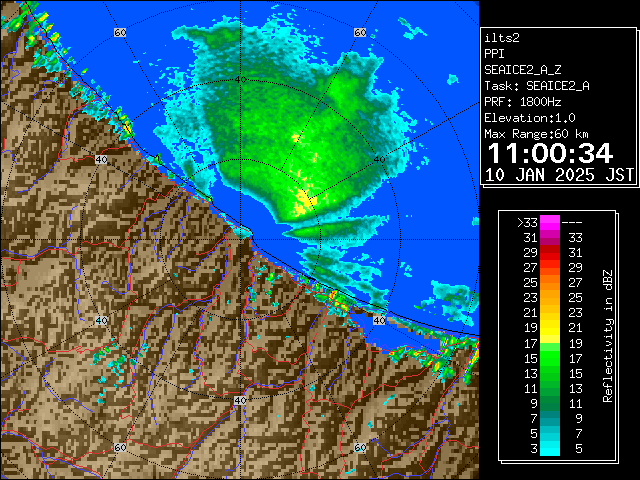Click the magenta >33 legend swatch
The height and width of the screenshot is (480, 640).
click(550, 223)
